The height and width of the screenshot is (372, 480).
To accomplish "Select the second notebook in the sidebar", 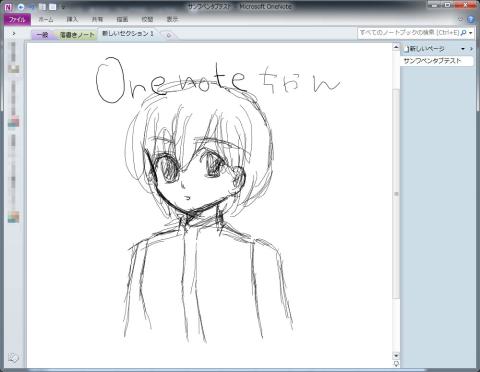I will (13, 104).
